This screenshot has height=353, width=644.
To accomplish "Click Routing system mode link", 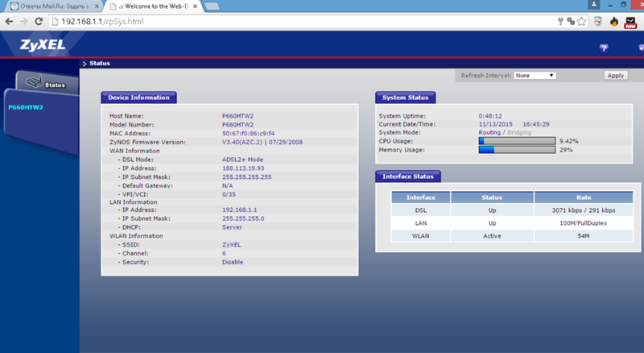I will 489,132.
